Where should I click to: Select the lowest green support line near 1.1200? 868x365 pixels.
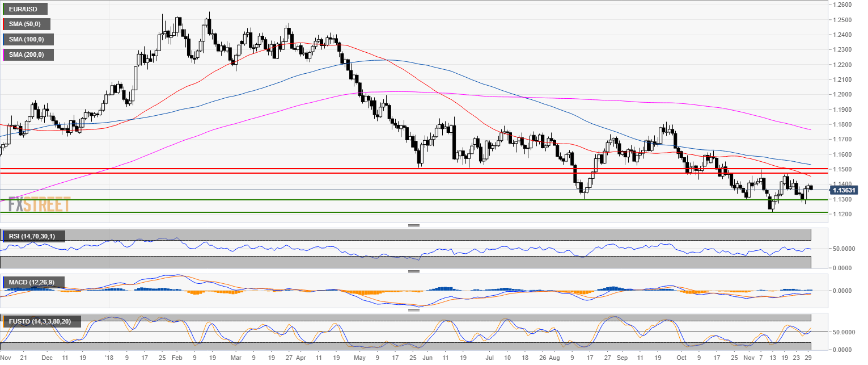coord(397,212)
